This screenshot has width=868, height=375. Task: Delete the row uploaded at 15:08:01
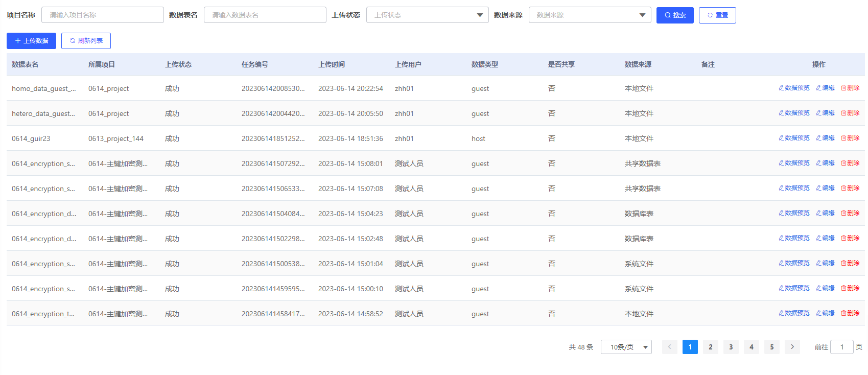click(x=850, y=163)
